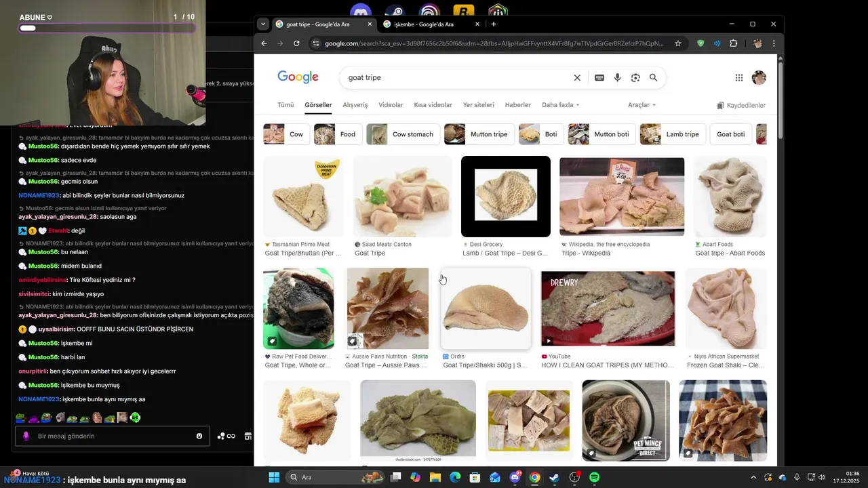This screenshot has width=868, height=488.
Task: Open Chrome three-dot menu
Action: pyautogui.click(x=774, y=43)
